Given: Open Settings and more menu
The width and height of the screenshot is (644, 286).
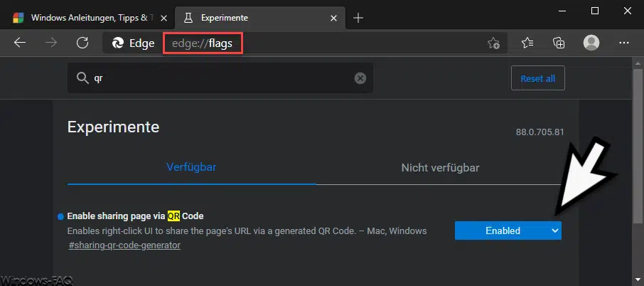Looking at the screenshot, I should click(x=624, y=43).
